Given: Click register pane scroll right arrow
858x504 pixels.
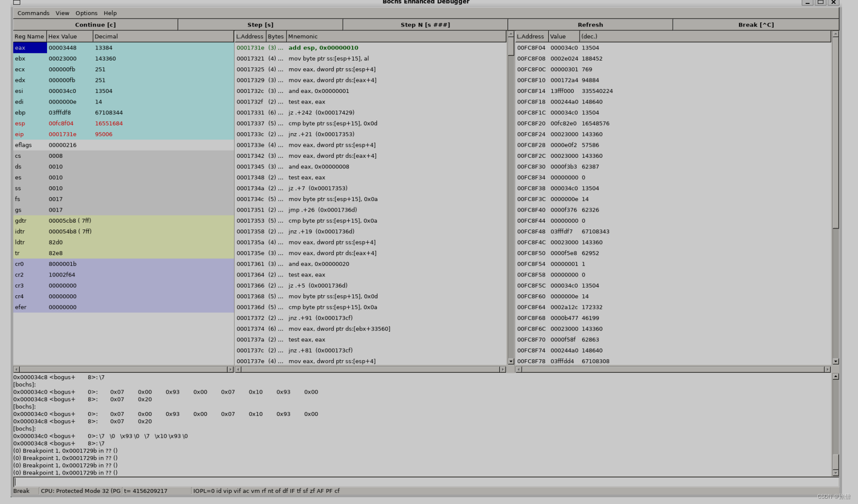Looking at the screenshot, I should click(x=230, y=369).
